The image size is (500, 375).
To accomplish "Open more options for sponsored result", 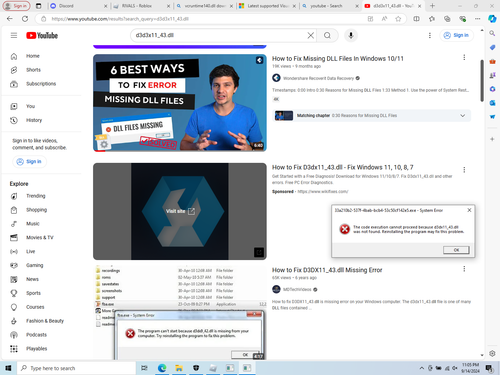I will (464, 170).
